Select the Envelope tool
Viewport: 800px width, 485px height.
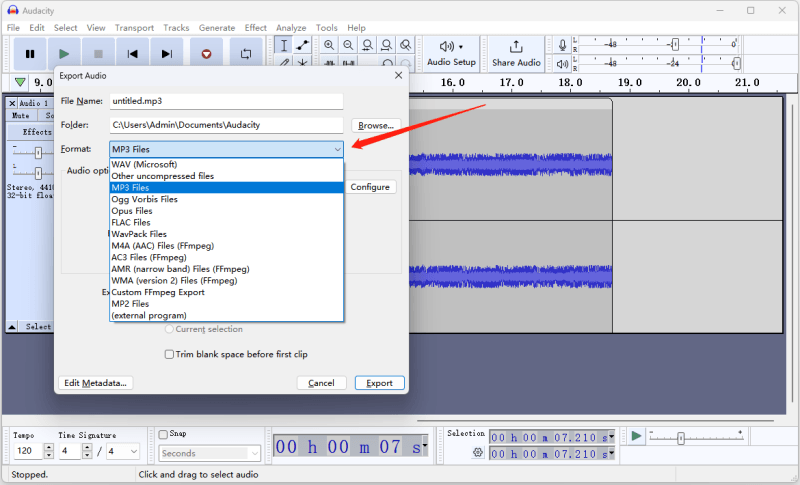(x=303, y=45)
